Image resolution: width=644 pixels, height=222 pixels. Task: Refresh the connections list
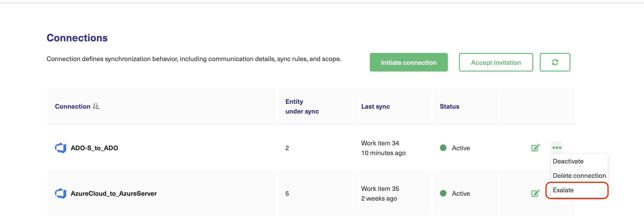pyautogui.click(x=555, y=62)
